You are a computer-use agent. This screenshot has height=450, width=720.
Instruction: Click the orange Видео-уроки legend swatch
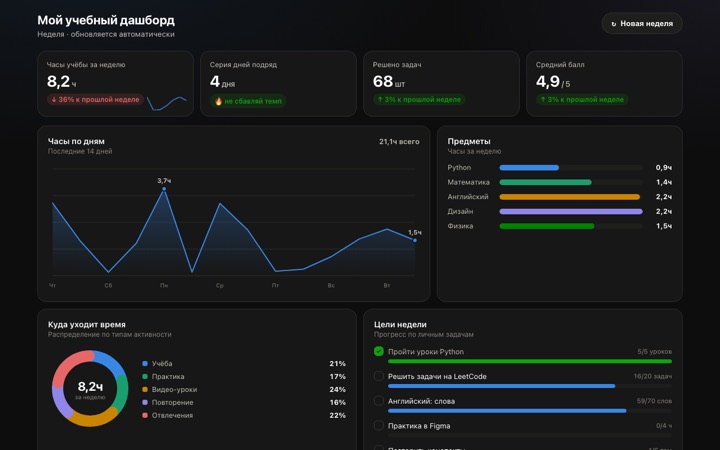click(145, 389)
